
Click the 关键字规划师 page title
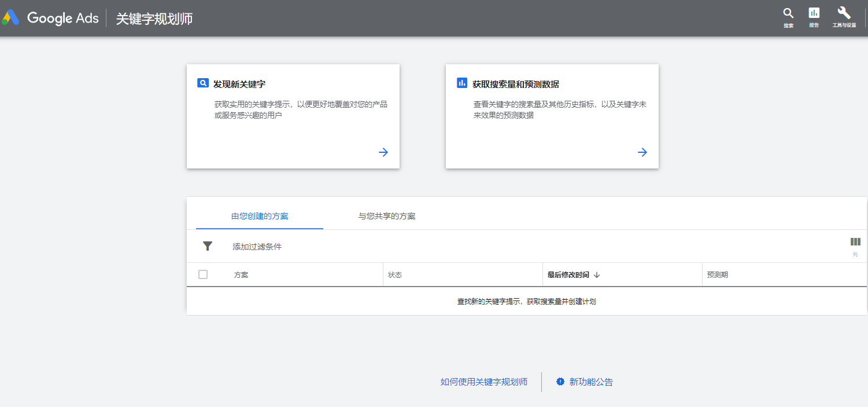(154, 19)
